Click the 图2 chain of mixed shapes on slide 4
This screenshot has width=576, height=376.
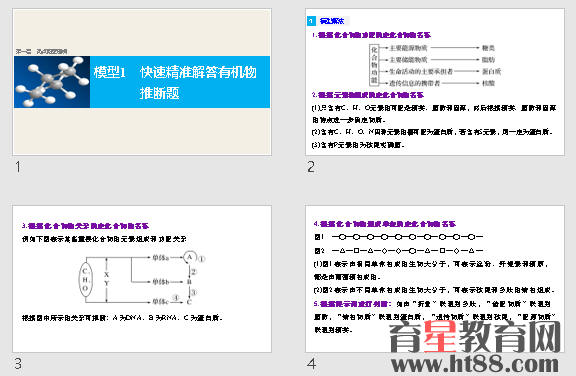pyautogui.click(x=407, y=250)
